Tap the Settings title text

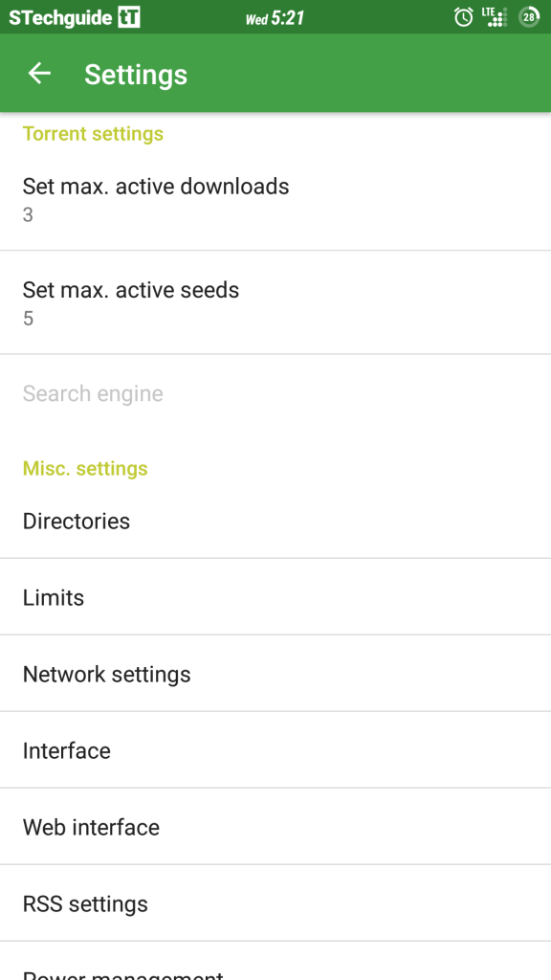pos(135,74)
